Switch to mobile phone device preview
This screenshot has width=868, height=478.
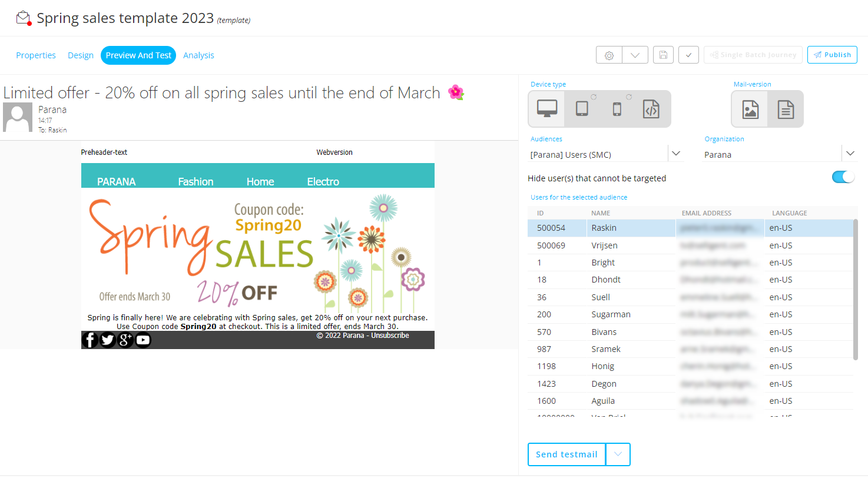click(x=617, y=109)
